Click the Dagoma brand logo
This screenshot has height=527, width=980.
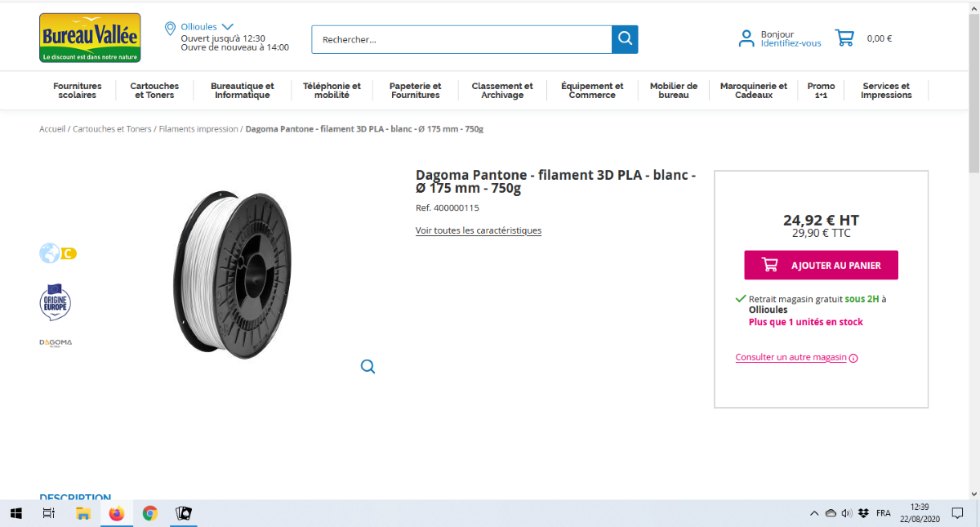click(56, 342)
